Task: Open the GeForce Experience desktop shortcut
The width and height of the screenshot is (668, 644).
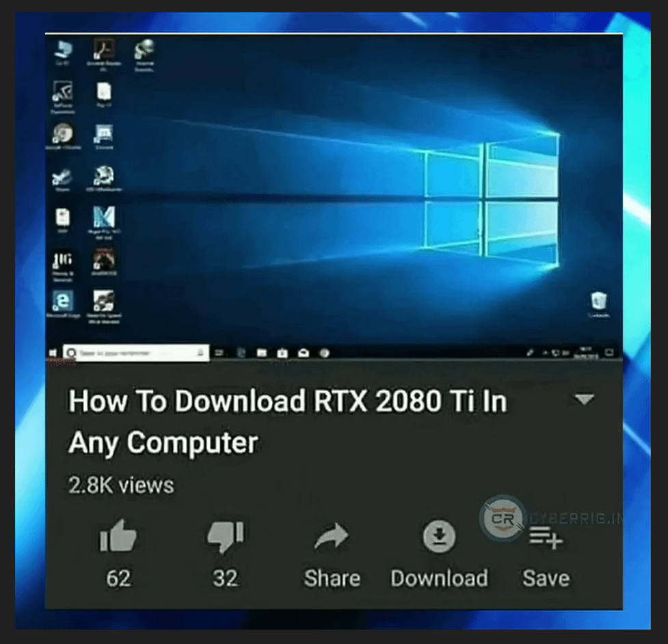Action: (63, 96)
